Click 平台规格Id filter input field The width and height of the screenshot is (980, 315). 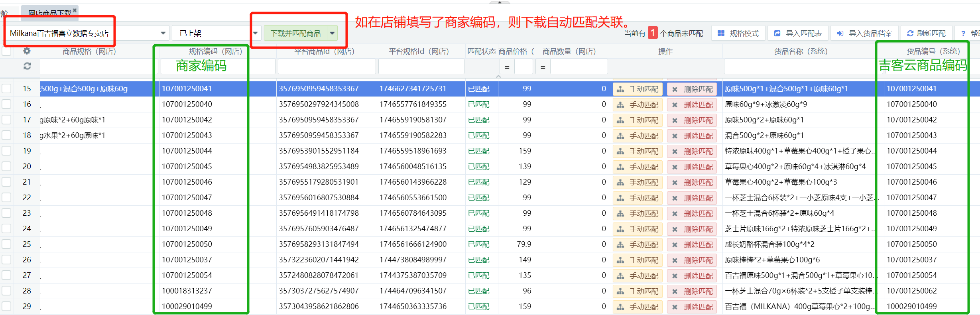coord(421,66)
